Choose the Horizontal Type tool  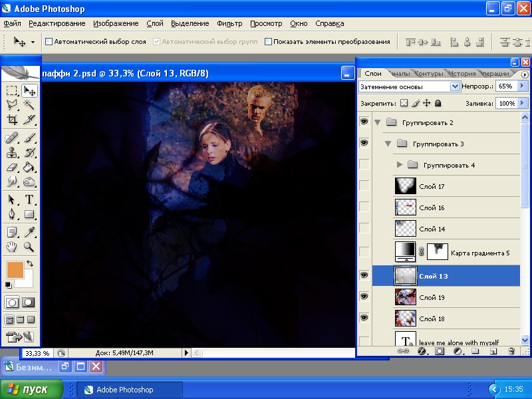pyautogui.click(x=29, y=199)
